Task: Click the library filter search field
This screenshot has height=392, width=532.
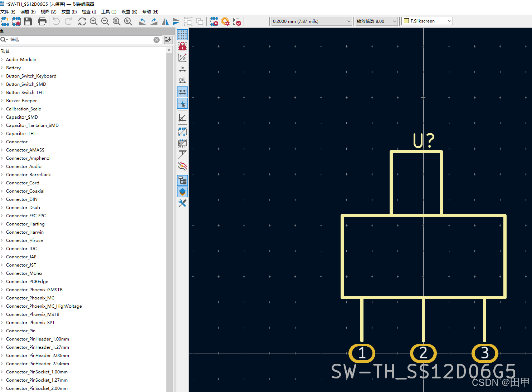Action: [81, 40]
